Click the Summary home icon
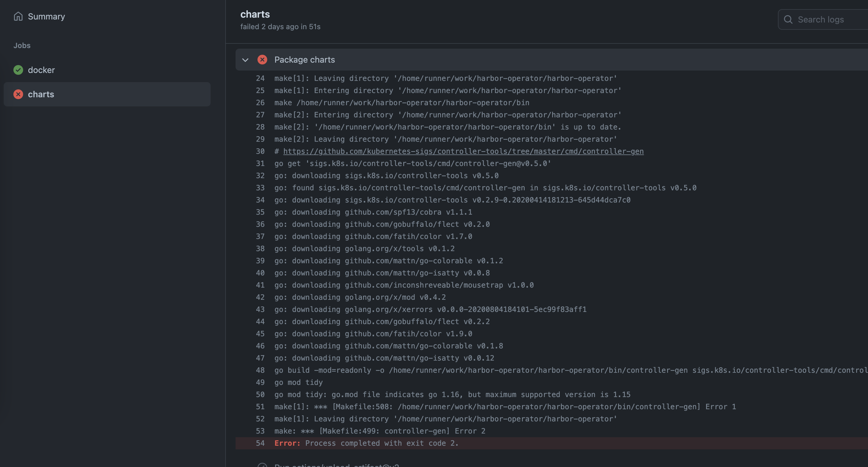This screenshot has width=868, height=467. click(x=18, y=16)
